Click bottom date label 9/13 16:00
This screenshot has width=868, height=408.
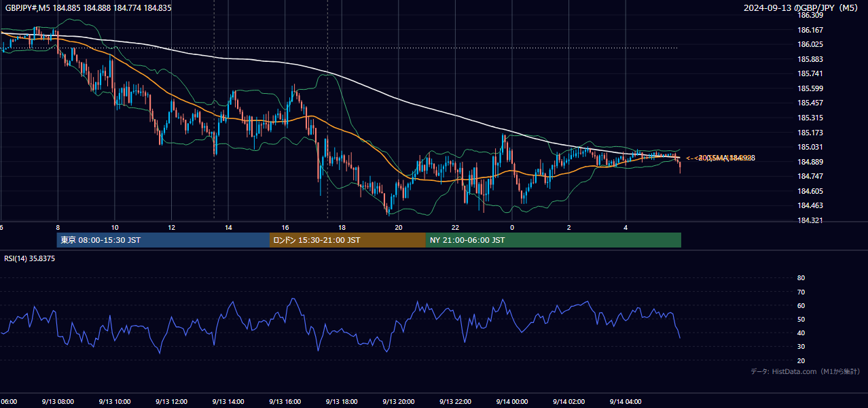[x=285, y=401]
